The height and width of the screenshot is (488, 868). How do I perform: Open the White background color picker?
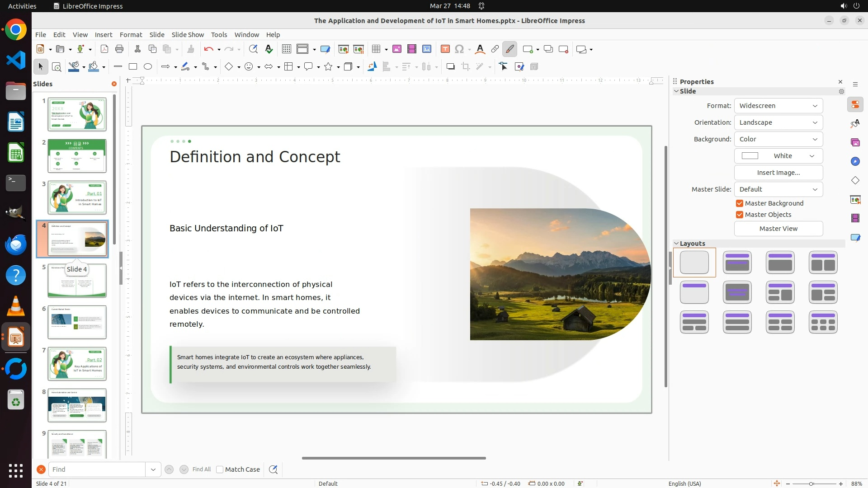point(778,156)
